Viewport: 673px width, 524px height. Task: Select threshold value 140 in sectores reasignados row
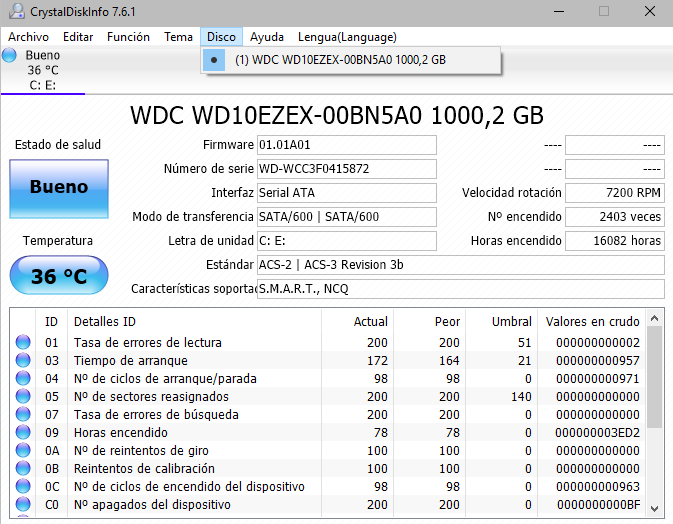point(521,397)
